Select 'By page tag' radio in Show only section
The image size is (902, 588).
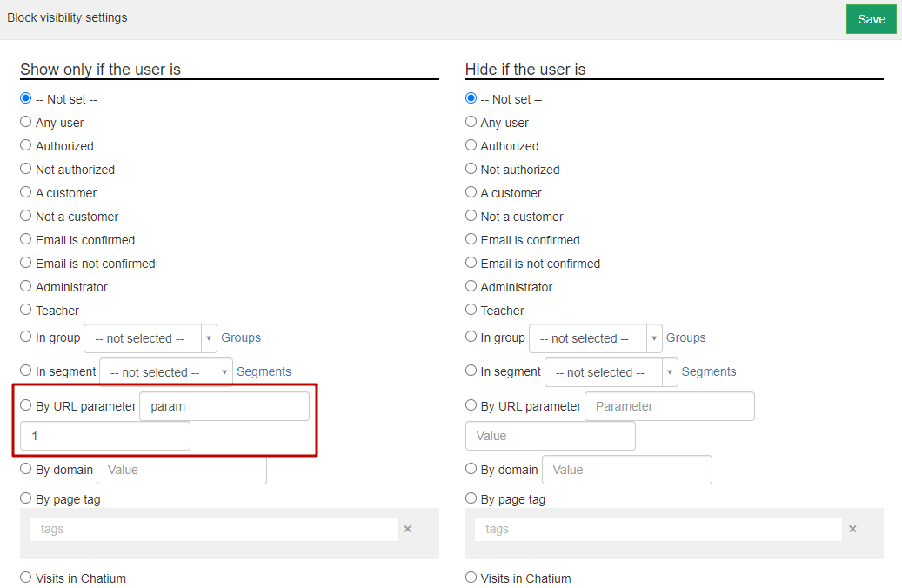[26, 498]
